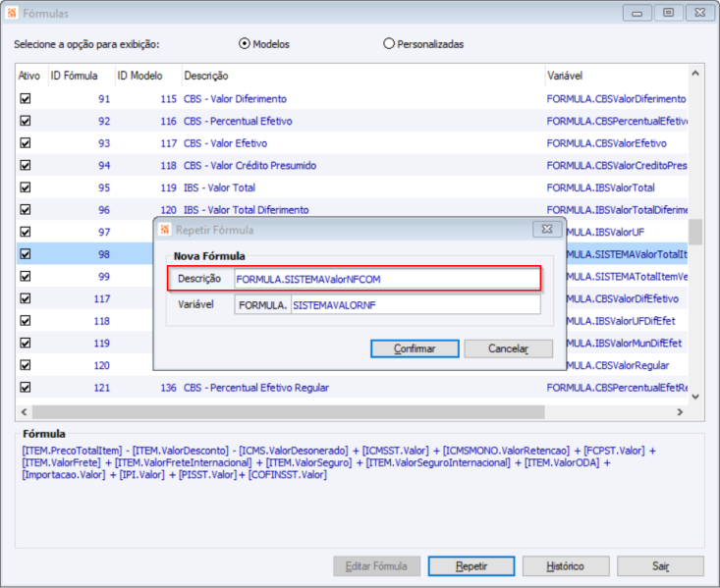Viewport: 720px width, 588px height.
Task: Select row IBS - Valor Total Diferimento
Action: [x=352, y=210]
